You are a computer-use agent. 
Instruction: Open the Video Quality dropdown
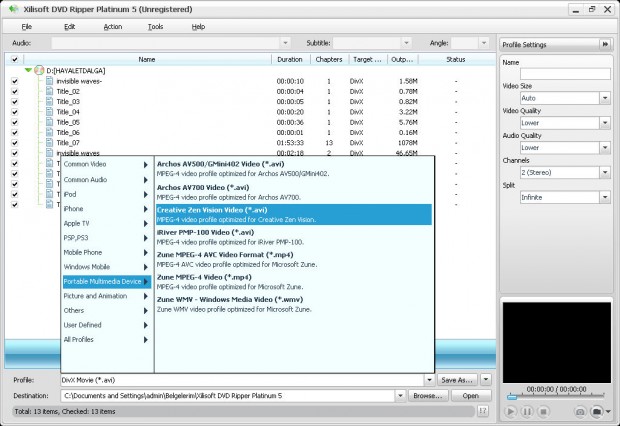coord(605,123)
